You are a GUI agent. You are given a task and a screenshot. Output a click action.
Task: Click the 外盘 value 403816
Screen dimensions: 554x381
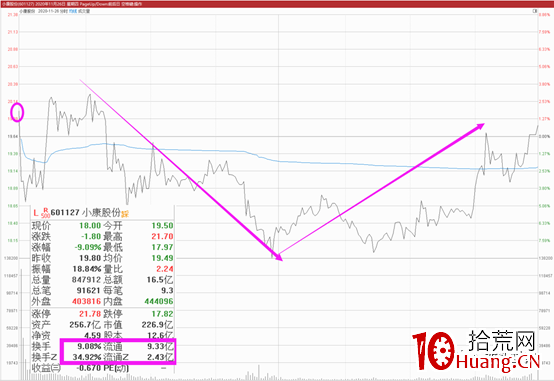86,301
